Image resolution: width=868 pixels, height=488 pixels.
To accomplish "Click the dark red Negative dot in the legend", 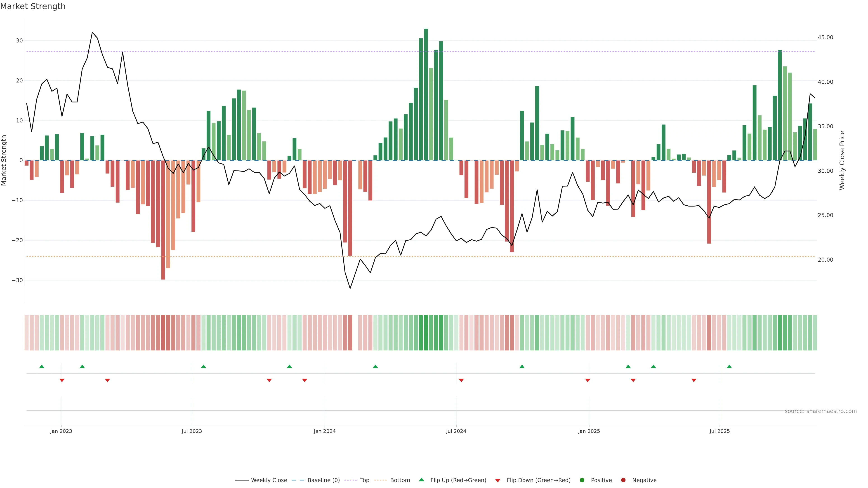I will (623, 480).
